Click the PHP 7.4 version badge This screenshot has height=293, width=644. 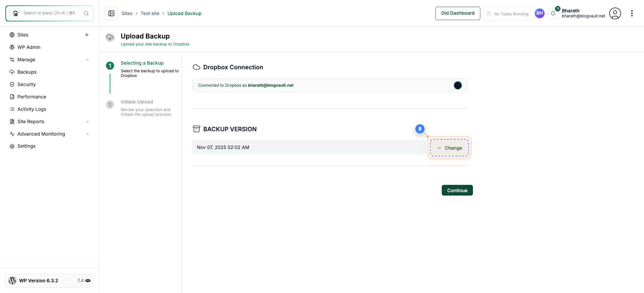[84, 281]
